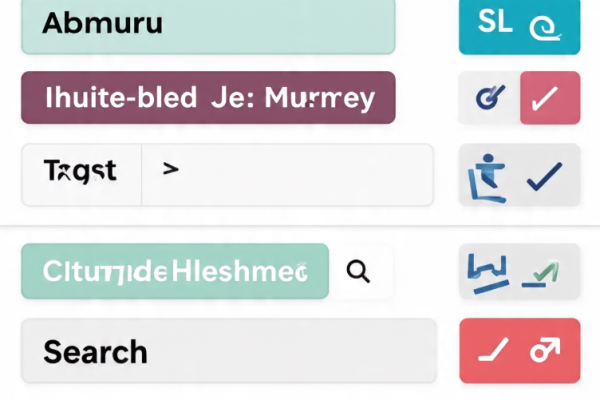600x400 pixels.
Task: Select the Tægst label cell
Action: tap(80, 172)
